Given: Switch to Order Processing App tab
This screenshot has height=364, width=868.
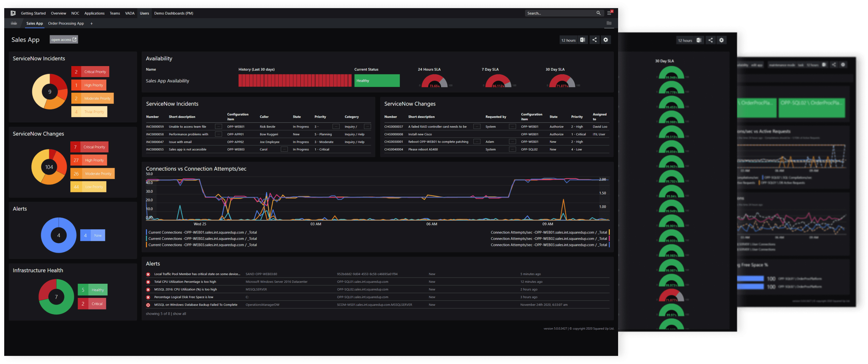Looking at the screenshot, I should point(66,24).
